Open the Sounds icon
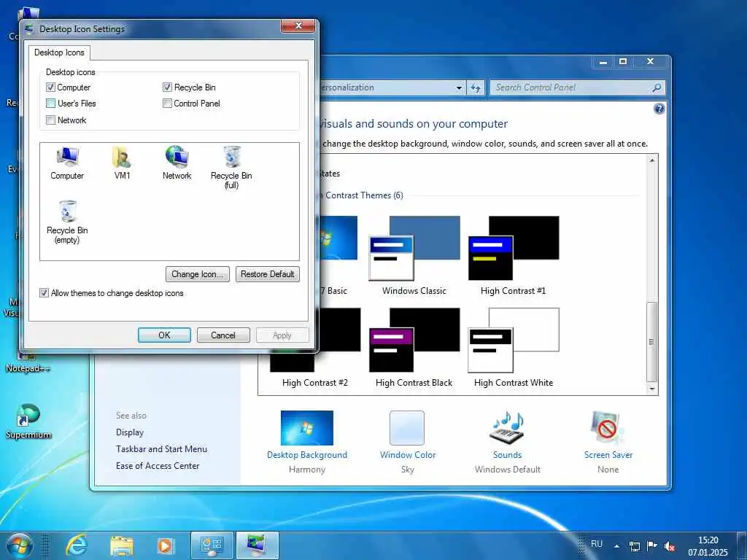This screenshot has height=560, width=747. point(508,427)
